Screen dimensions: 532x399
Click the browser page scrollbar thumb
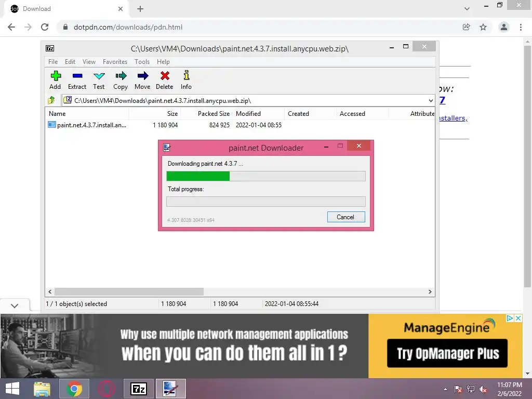click(x=527, y=166)
